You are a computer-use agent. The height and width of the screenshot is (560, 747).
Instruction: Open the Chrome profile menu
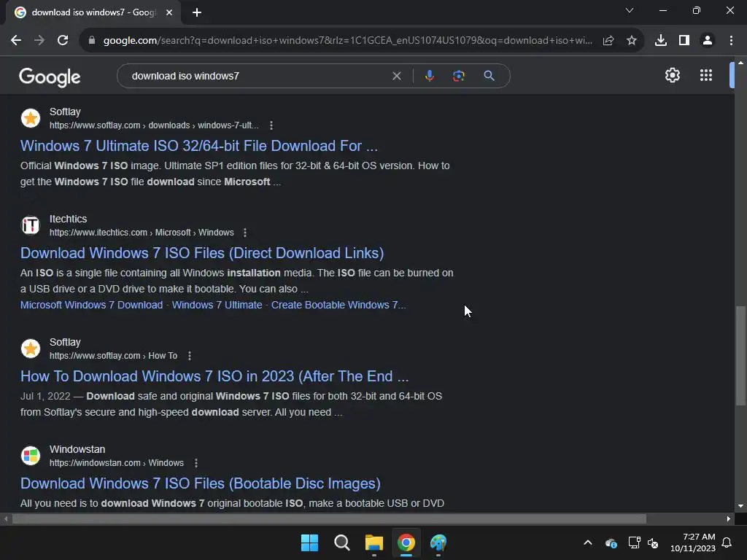click(708, 41)
